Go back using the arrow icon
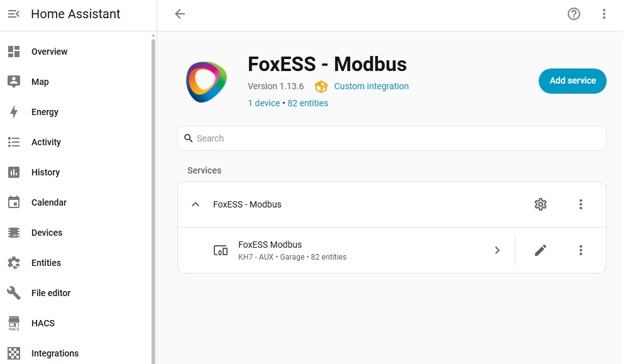Image resolution: width=623 pixels, height=364 pixels. (x=180, y=14)
